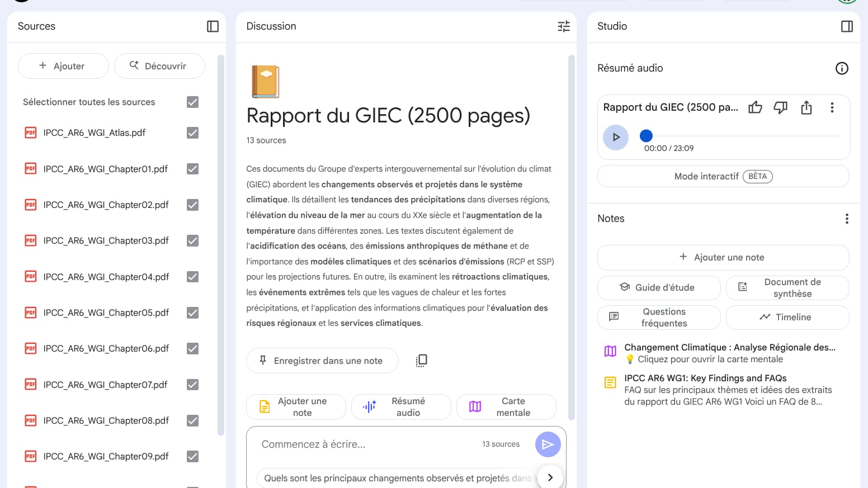Uncheck IPCC_AR6_WGI_Chapter06.pdf checkbox
The height and width of the screenshot is (488, 868).
(192, 348)
